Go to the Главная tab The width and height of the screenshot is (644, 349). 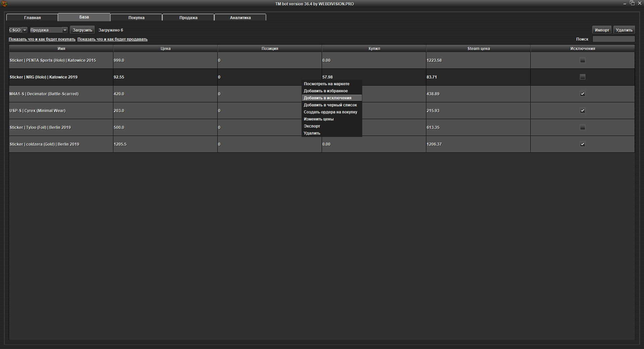click(32, 18)
